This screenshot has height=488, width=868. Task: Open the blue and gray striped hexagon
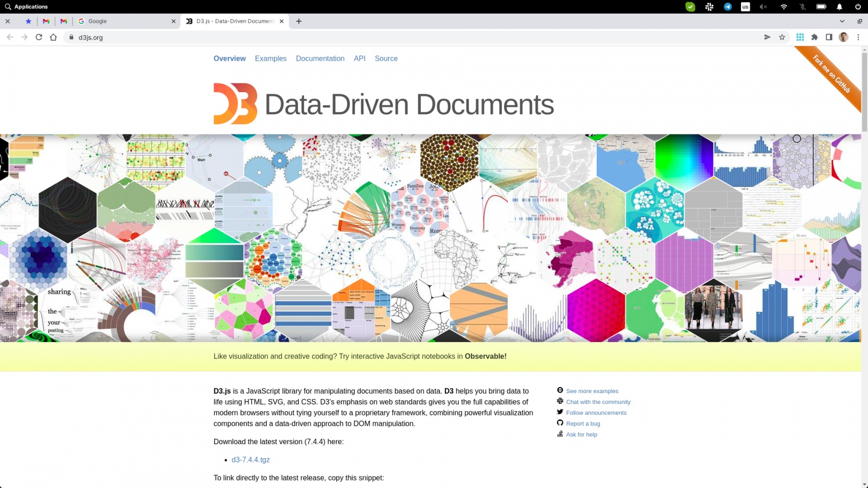click(303, 310)
